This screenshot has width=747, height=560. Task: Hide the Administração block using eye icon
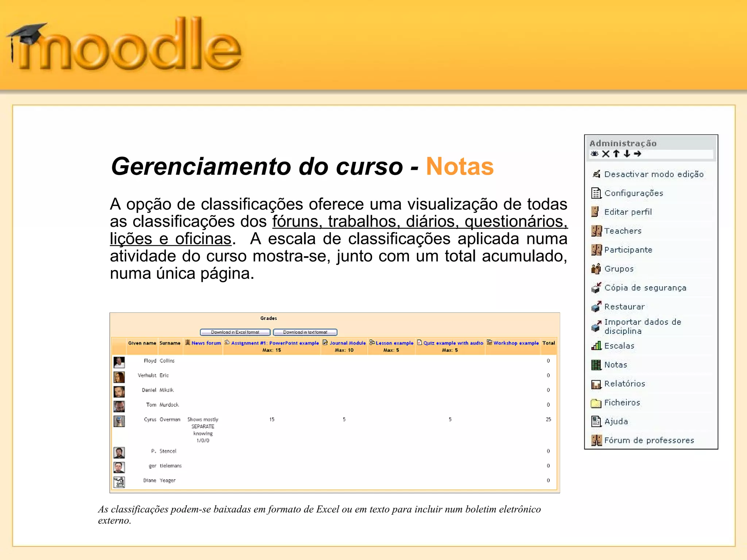[x=595, y=154]
